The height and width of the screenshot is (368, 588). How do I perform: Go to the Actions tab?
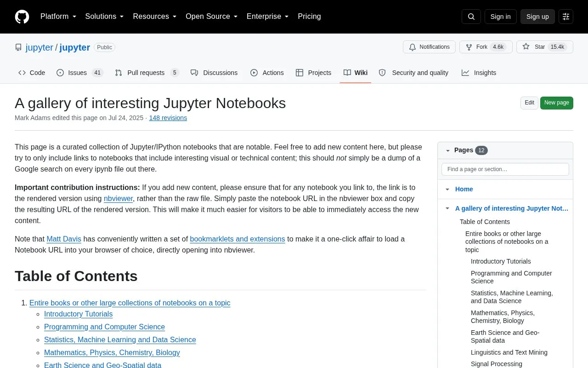267,73
